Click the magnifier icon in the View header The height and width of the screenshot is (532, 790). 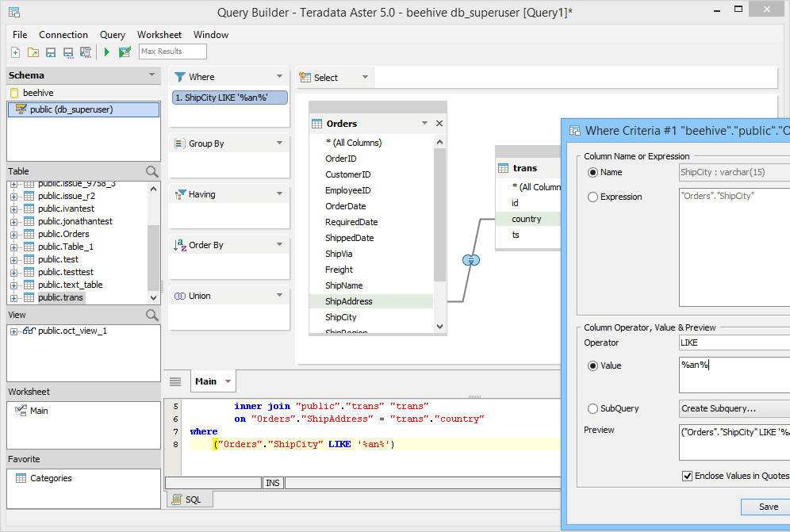pos(151,315)
